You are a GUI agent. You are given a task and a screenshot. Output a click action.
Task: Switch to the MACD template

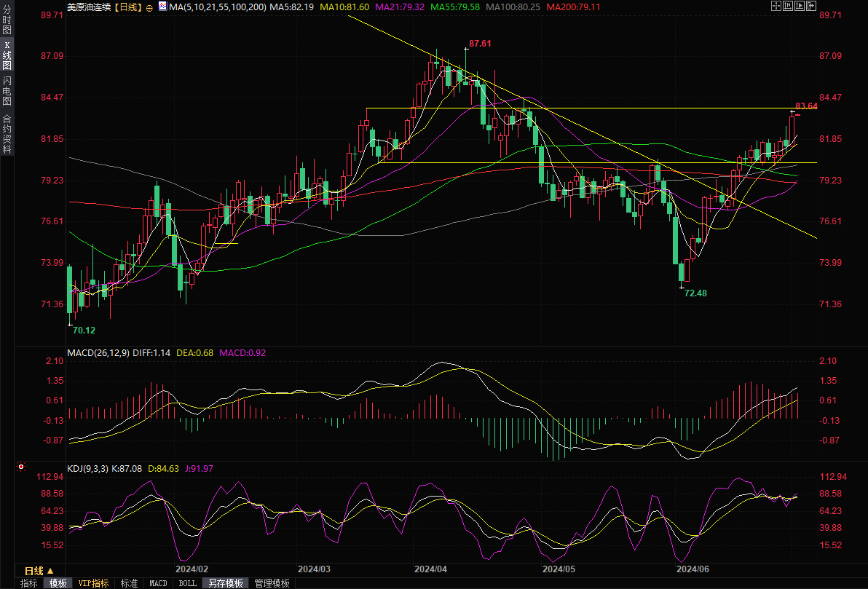click(x=158, y=583)
